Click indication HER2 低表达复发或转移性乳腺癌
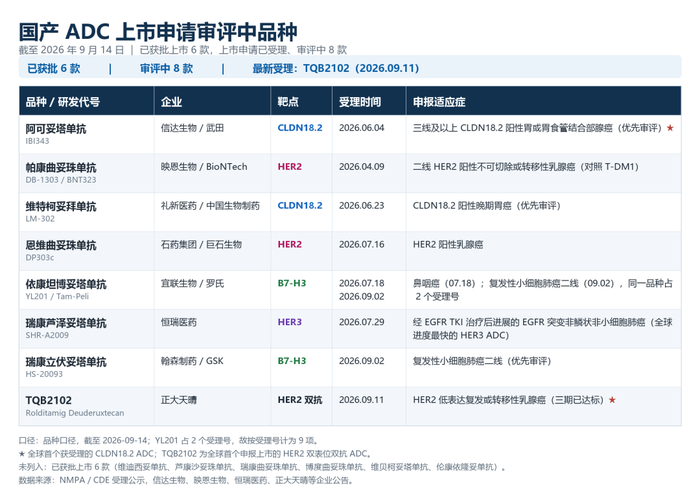This screenshot has height=502, width=700. point(479,400)
